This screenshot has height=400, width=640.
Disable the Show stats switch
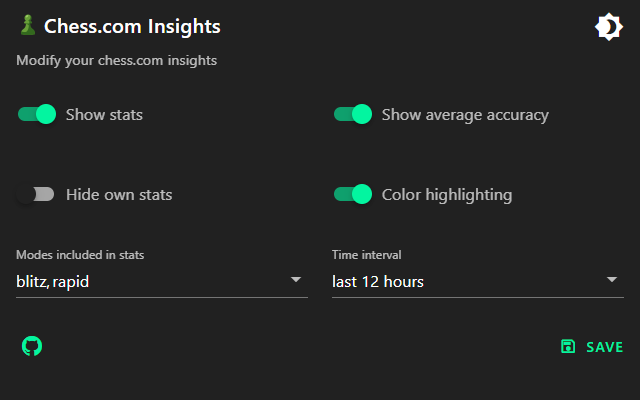36,114
